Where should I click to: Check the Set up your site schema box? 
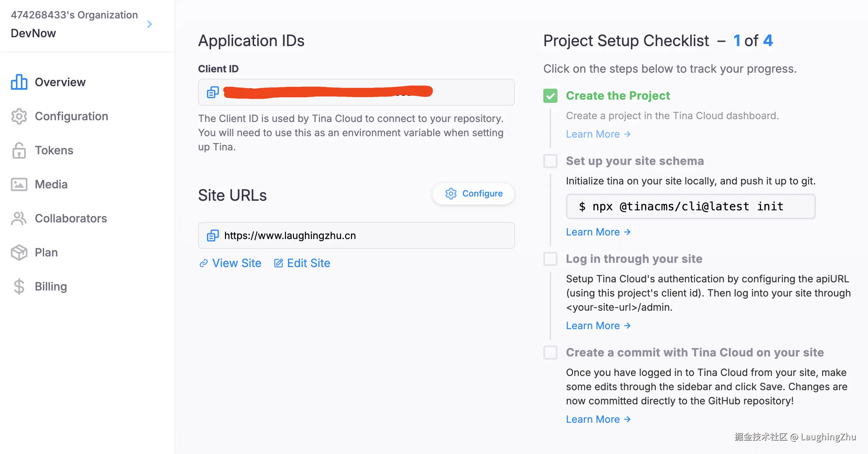(x=550, y=161)
